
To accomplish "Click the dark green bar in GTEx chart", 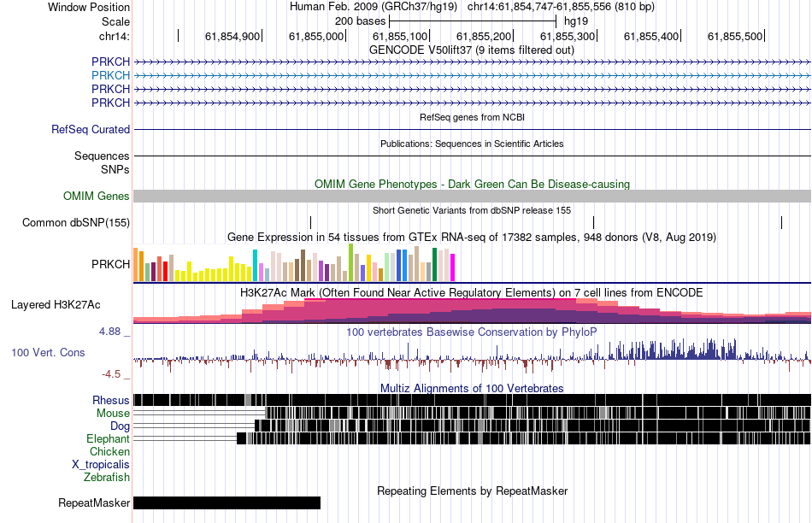I will [434, 265].
